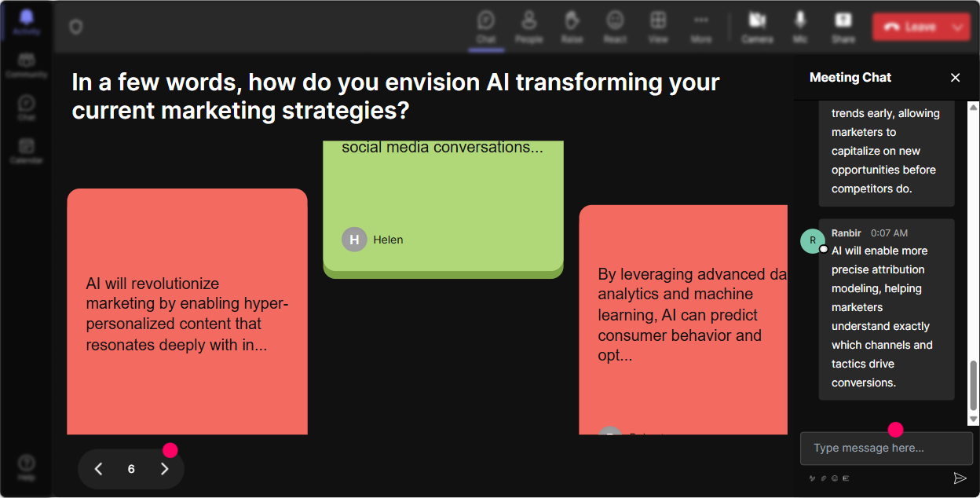Viewport: 980px width, 498px height.
Task: Toggle the meeting Chat panel from toolbar
Action: click(x=486, y=26)
